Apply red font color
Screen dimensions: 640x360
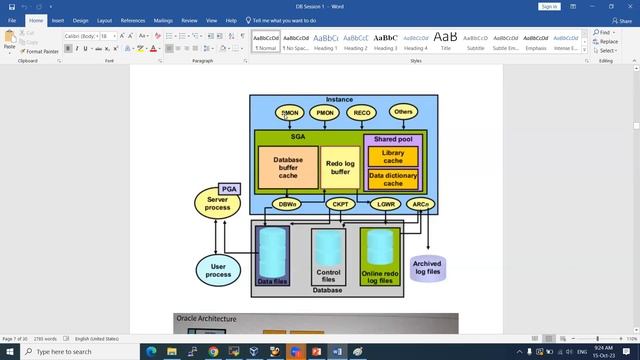tap(153, 49)
